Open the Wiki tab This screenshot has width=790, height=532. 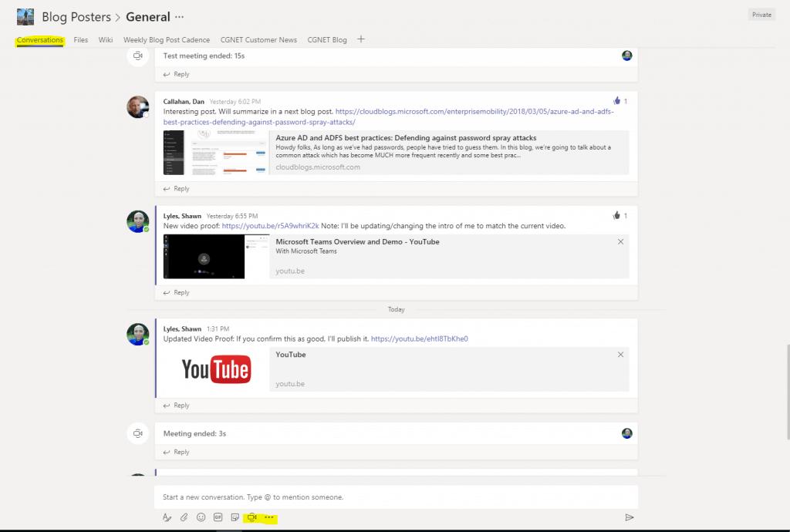pyautogui.click(x=105, y=40)
